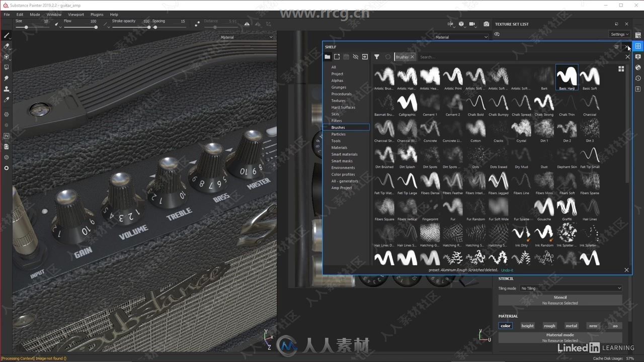Remove the Brushes filter tag

[412, 57]
